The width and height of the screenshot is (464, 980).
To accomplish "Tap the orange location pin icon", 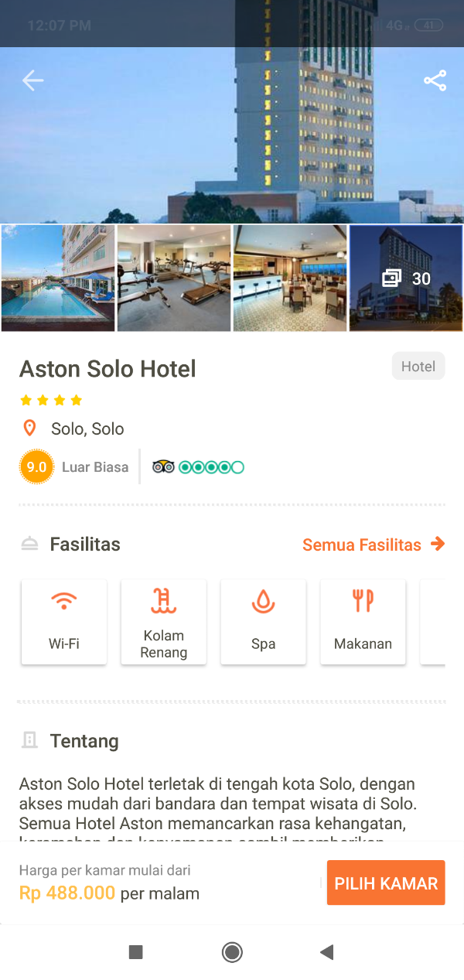I will click(29, 429).
